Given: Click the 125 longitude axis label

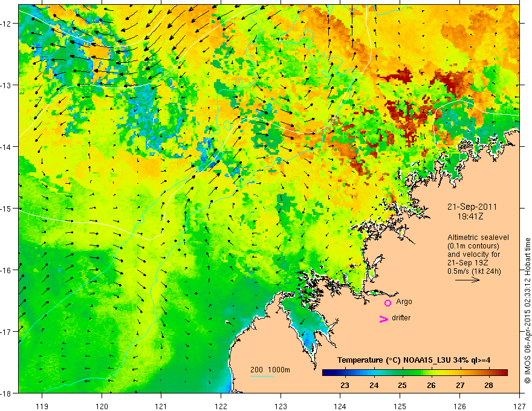Looking at the screenshot, I should tap(400, 406).
